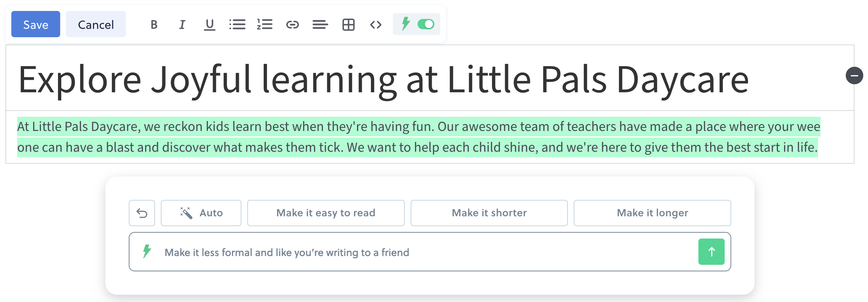Apply bold formatting with B icon
The image size is (868, 302).
154,24
